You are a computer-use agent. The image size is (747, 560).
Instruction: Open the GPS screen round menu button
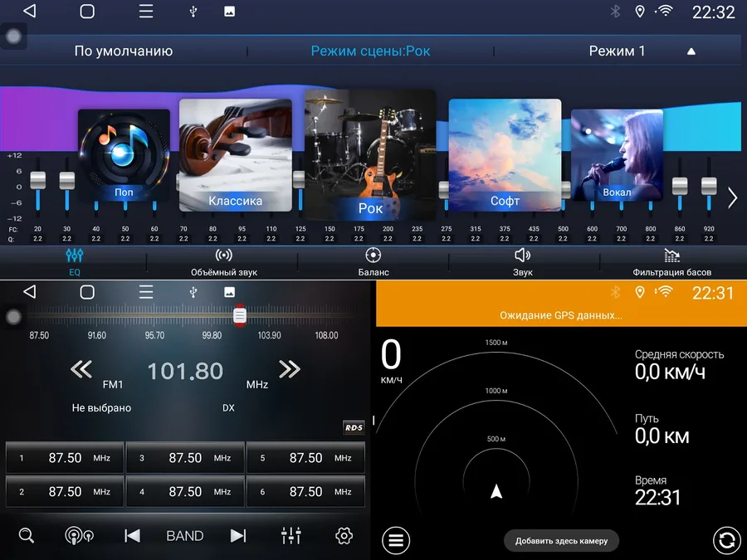pos(396,540)
